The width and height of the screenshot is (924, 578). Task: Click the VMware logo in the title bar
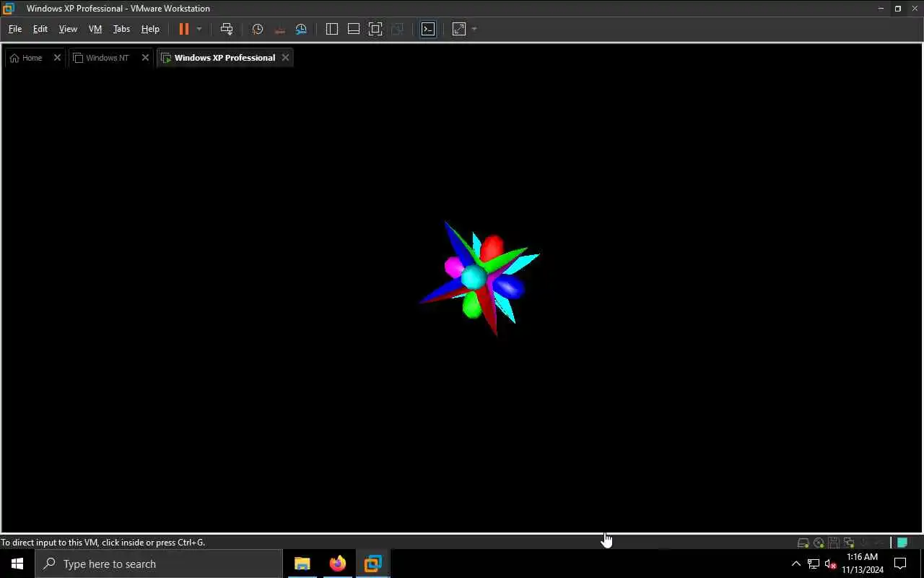pos(9,9)
